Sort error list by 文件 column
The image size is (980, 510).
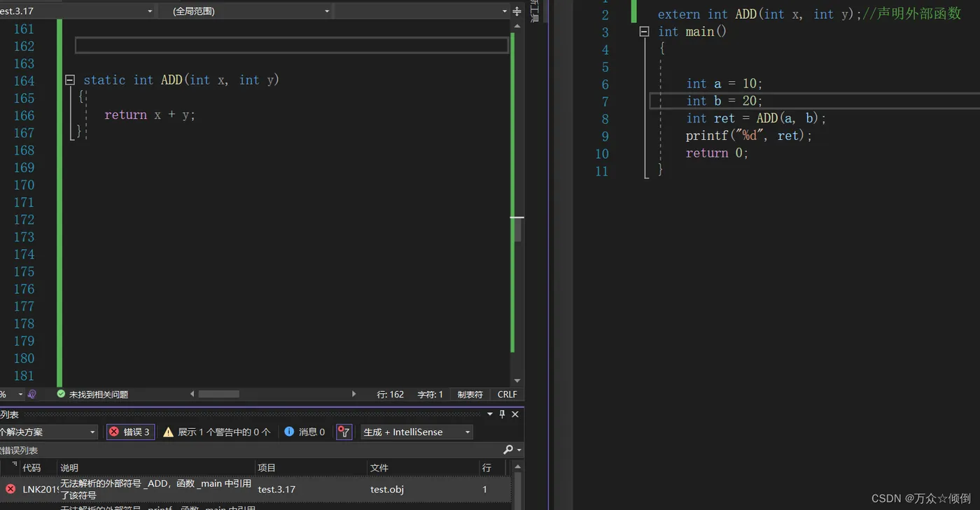click(x=423, y=467)
